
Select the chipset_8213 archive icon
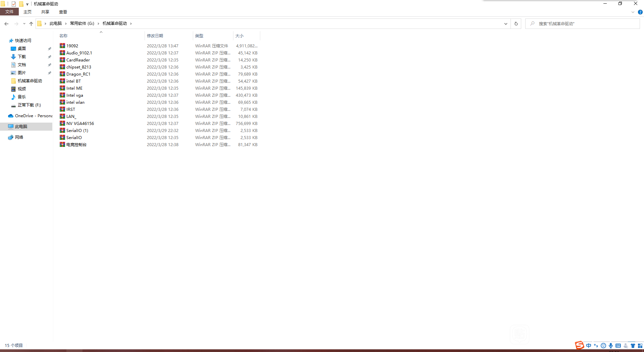pos(62,67)
